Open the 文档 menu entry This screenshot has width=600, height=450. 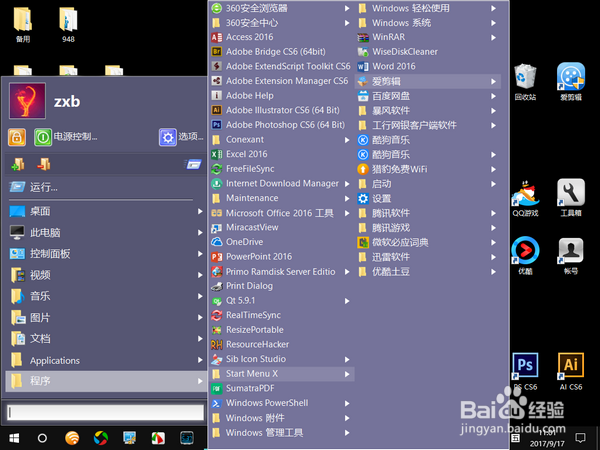105,339
